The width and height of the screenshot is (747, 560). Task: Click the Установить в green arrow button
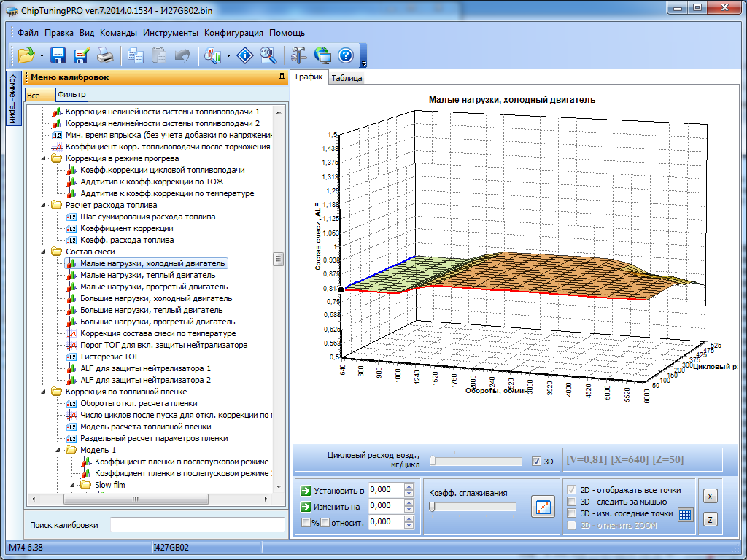[x=306, y=490]
